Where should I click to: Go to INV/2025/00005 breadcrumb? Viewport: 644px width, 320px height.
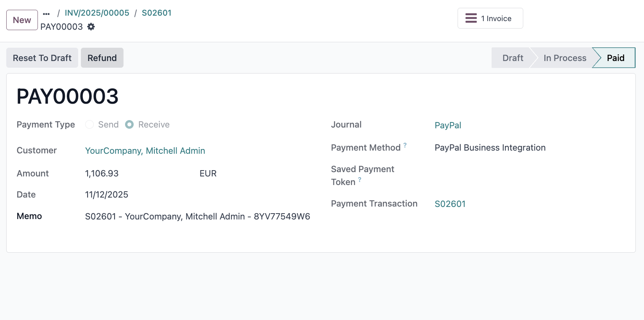point(97,13)
